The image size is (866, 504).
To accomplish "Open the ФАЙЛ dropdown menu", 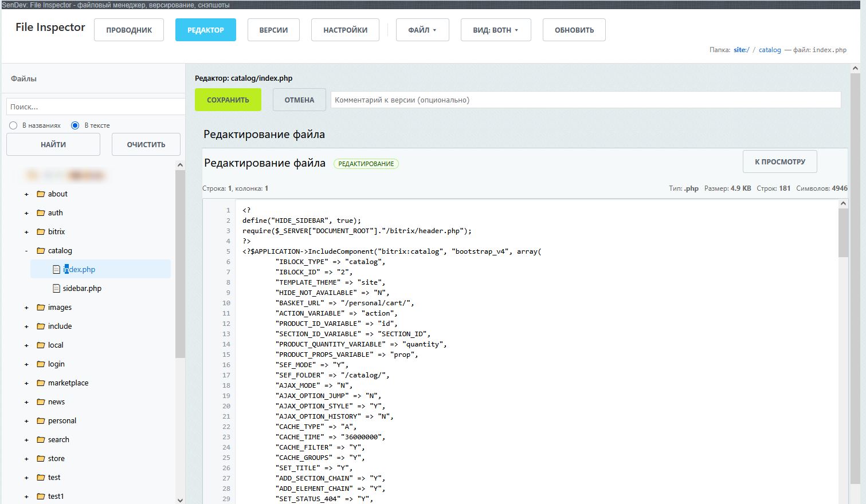I will pyautogui.click(x=422, y=30).
